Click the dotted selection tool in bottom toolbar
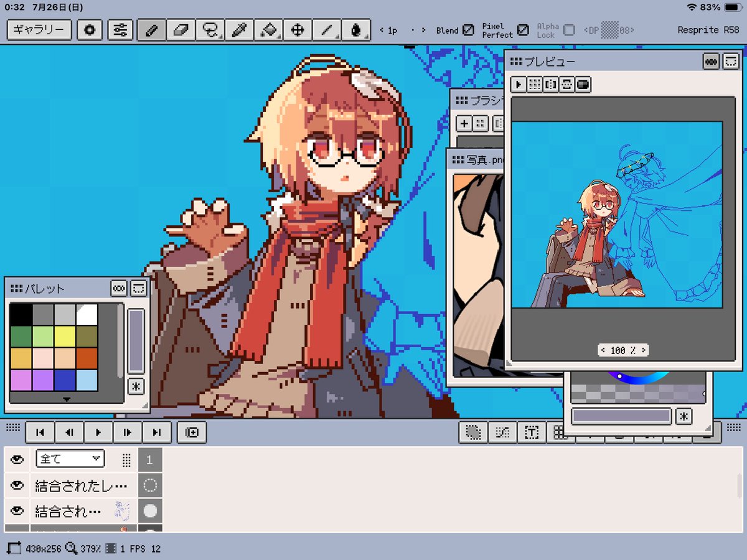Viewport: 747px width, 560px height. tap(474, 432)
